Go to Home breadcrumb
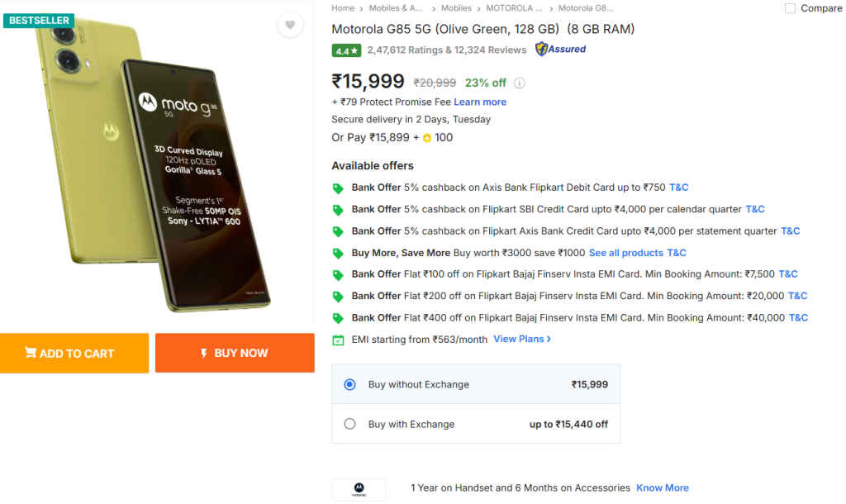Screen dimensions: 846x504 [343, 8]
